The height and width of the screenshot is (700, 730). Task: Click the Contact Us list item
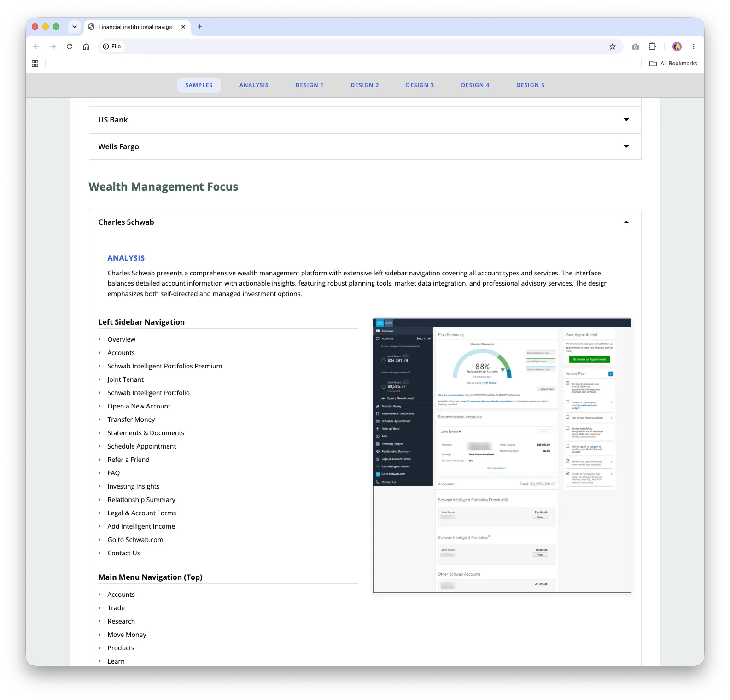coord(124,553)
